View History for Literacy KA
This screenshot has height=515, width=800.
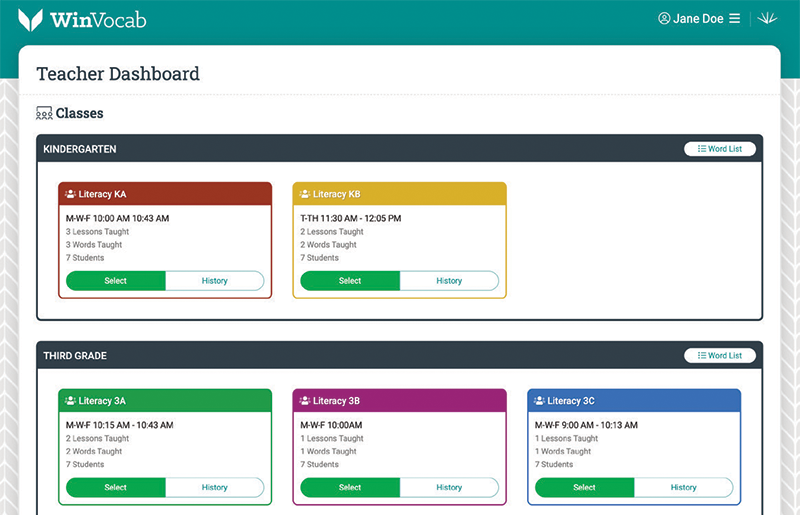[214, 281]
